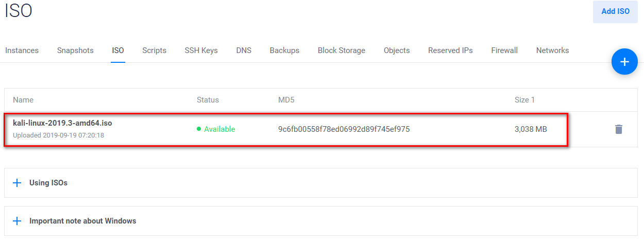Open the Backups tab
The width and height of the screenshot is (644, 240).
tap(284, 50)
